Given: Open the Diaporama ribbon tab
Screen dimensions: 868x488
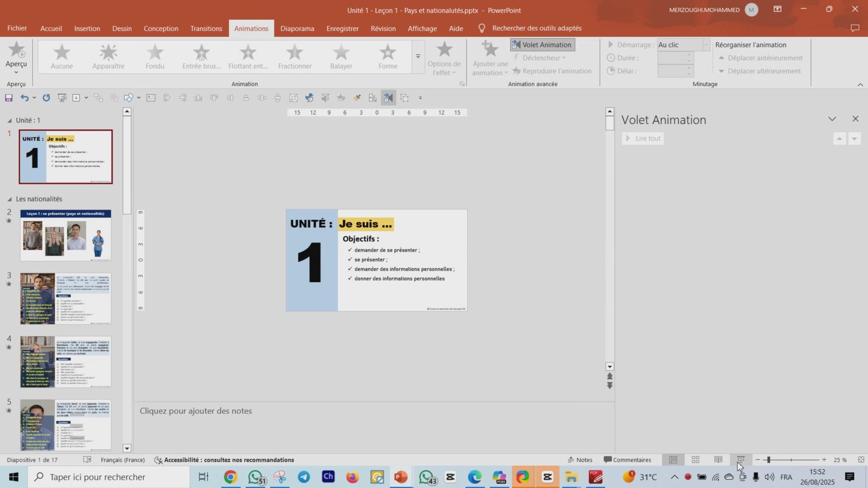Looking at the screenshot, I should [297, 28].
